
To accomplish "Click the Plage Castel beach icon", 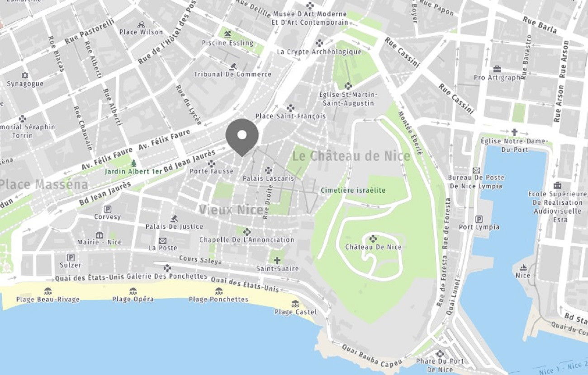I will pos(295,304).
